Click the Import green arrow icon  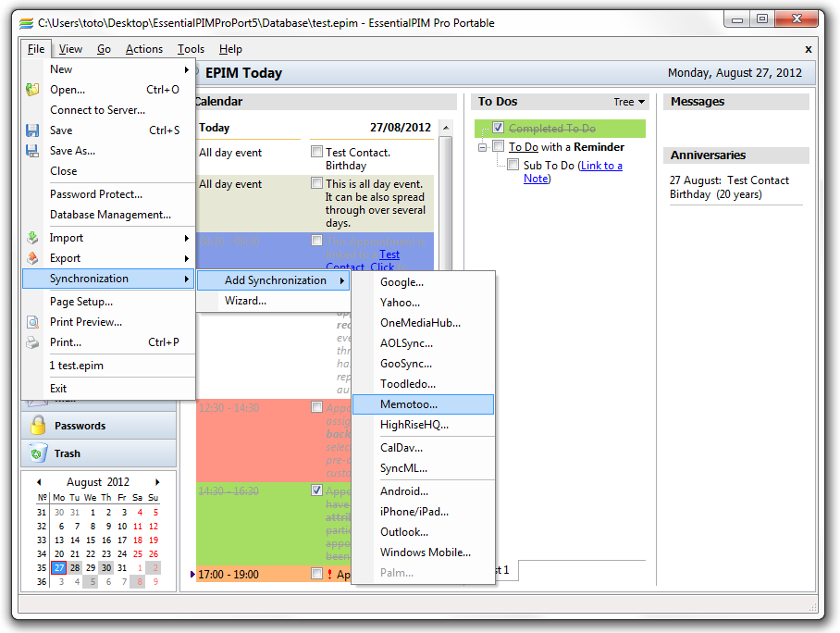coord(32,238)
